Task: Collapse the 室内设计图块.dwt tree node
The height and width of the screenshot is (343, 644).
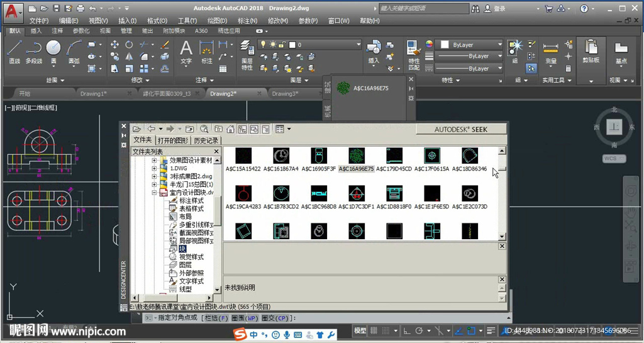Action: coord(154,192)
